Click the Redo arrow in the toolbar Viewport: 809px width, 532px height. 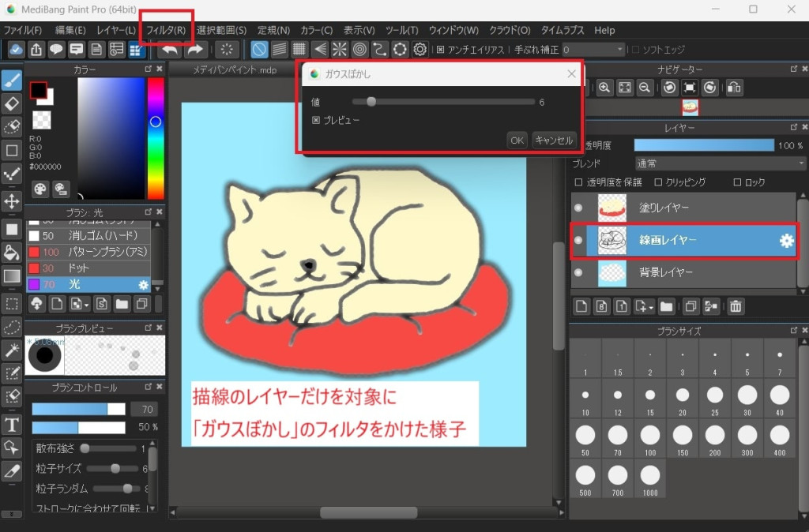pyautogui.click(x=194, y=50)
